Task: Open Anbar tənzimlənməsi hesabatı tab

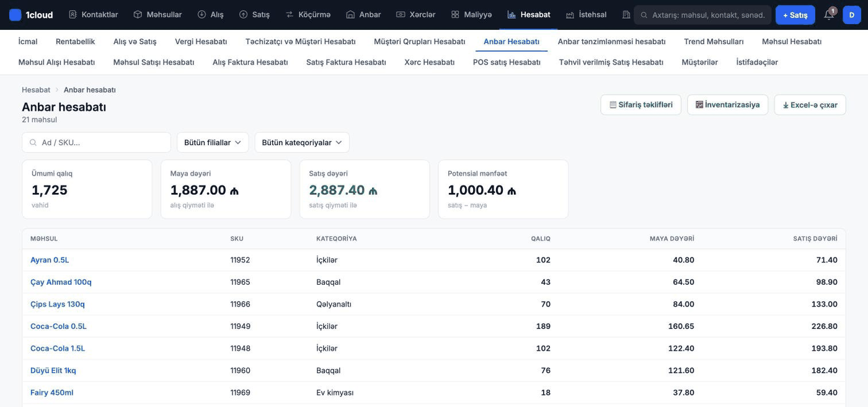Action: [611, 42]
